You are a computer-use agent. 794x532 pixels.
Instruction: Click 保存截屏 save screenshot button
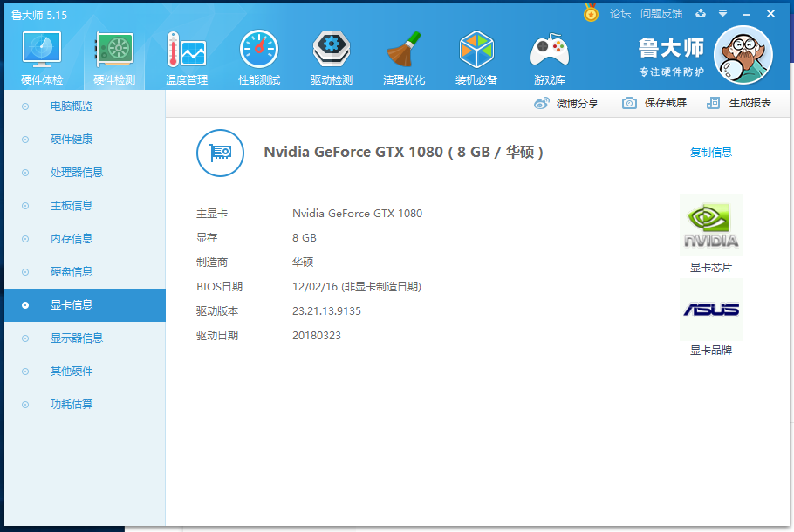tap(654, 103)
